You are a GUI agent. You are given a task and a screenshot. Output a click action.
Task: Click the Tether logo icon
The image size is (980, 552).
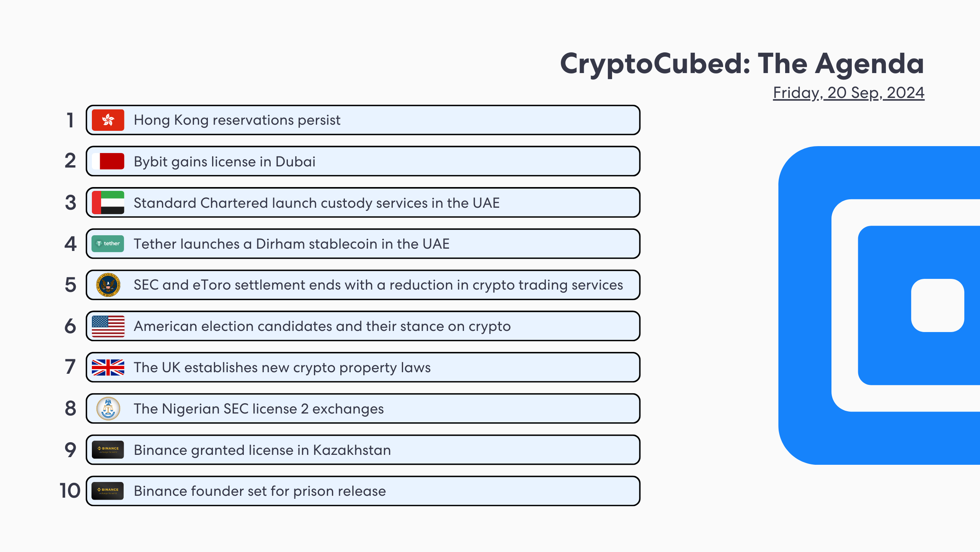pos(108,243)
